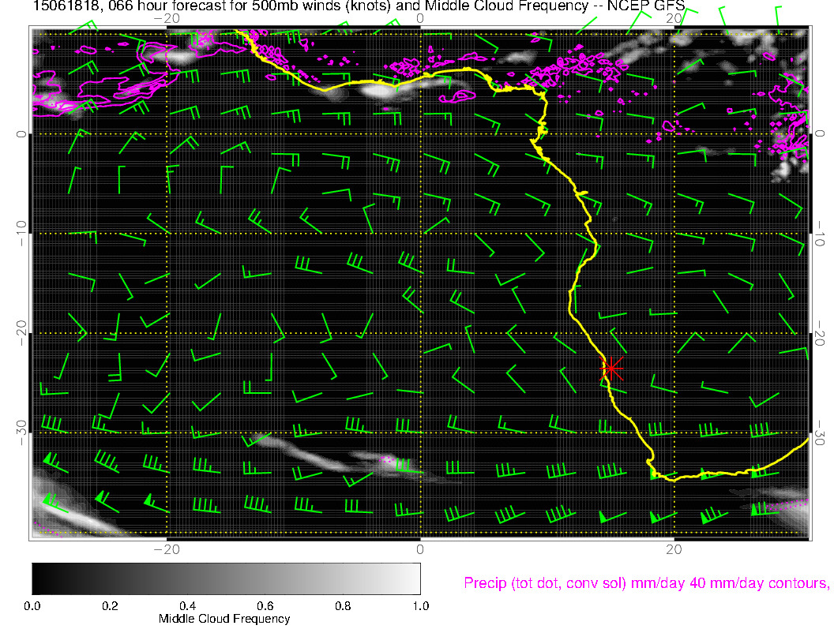
Task: Click the '-20' latitude label on the left axis
Action: coord(22,333)
